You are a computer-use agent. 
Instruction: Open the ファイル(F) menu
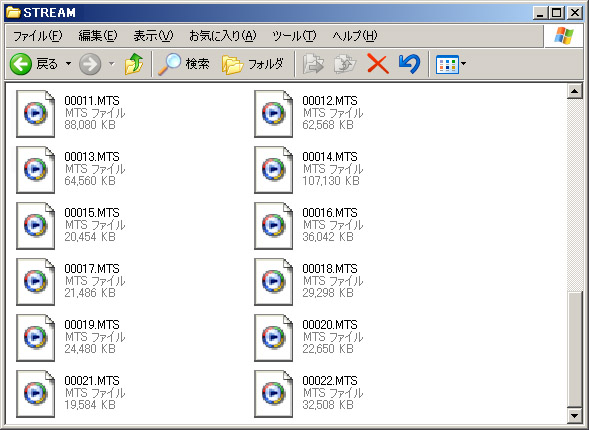(x=38, y=36)
